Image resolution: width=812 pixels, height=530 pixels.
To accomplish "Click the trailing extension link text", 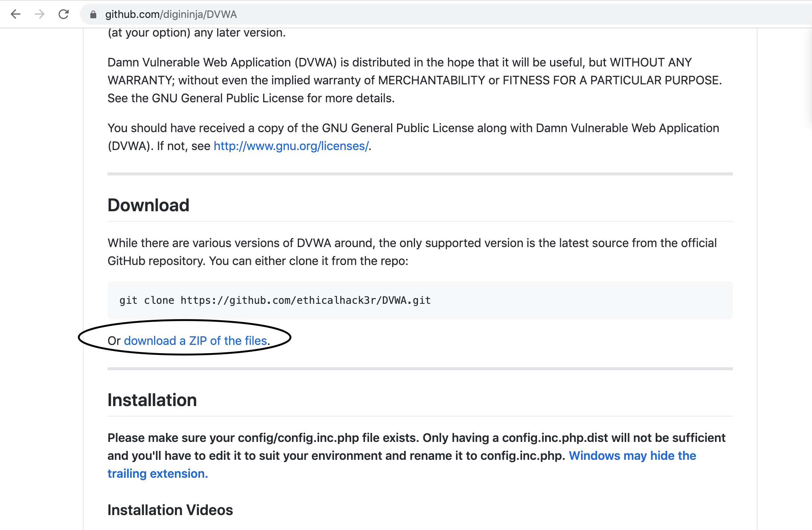I will [x=157, y=474].
